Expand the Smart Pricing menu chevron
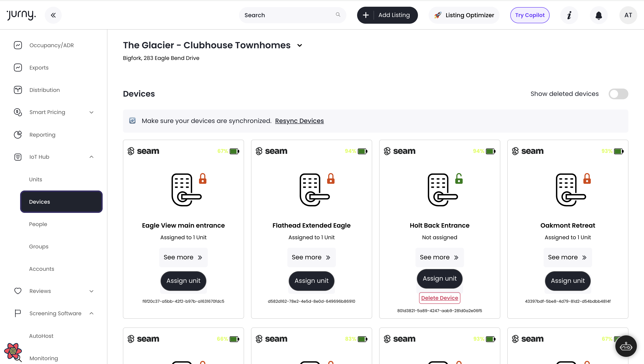 (x=91, y=112)
